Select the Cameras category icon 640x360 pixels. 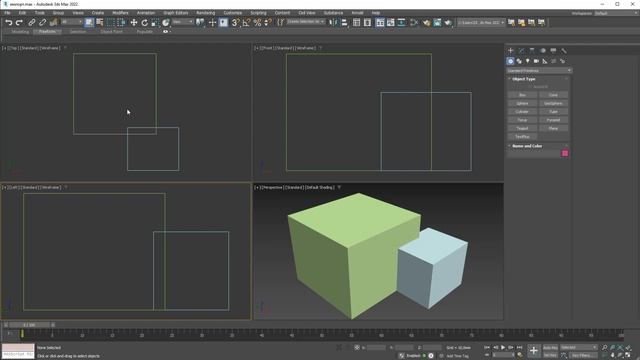click(x=536, y=61)
